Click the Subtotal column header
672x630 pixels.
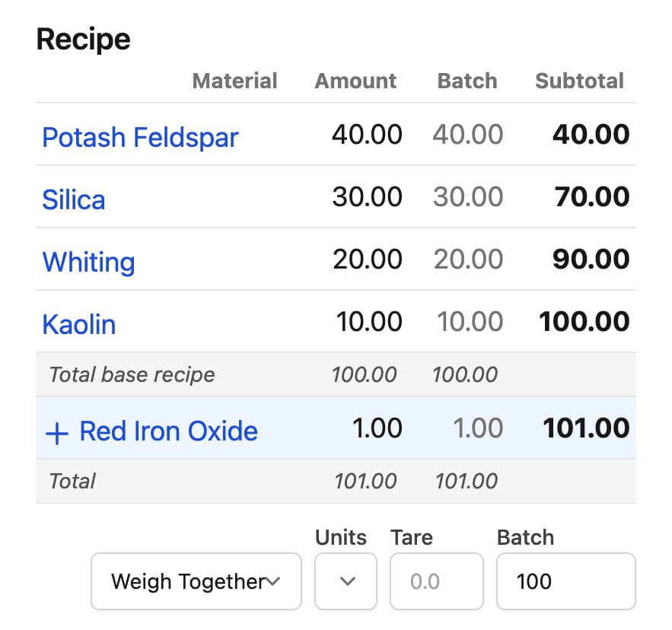pos(579,81)
